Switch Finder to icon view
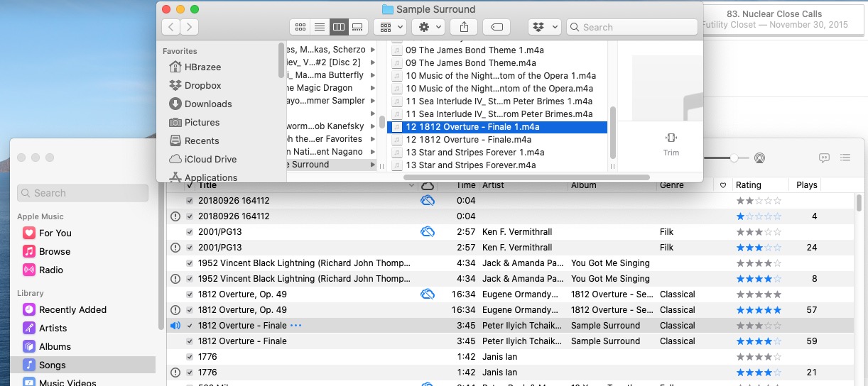 tap(300, 27)
